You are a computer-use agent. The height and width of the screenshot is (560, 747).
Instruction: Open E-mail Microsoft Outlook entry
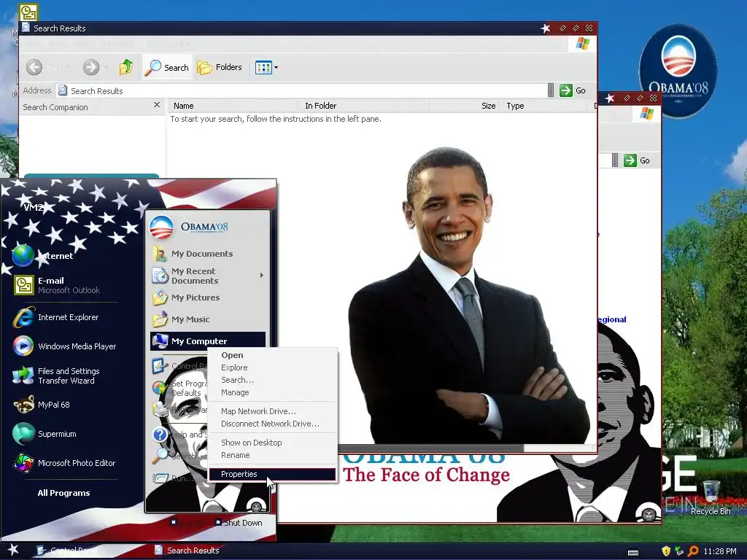click(x=69, y=285)
